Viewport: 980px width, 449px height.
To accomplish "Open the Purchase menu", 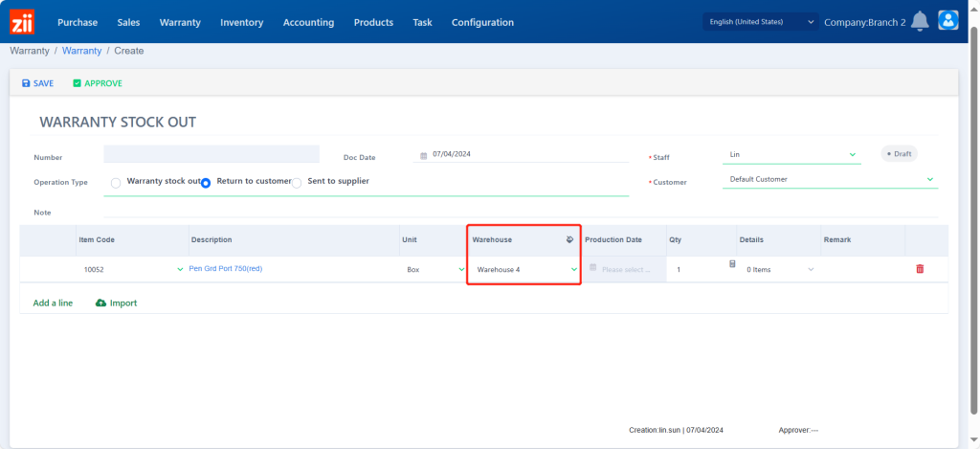I will [x=78, y=23].
